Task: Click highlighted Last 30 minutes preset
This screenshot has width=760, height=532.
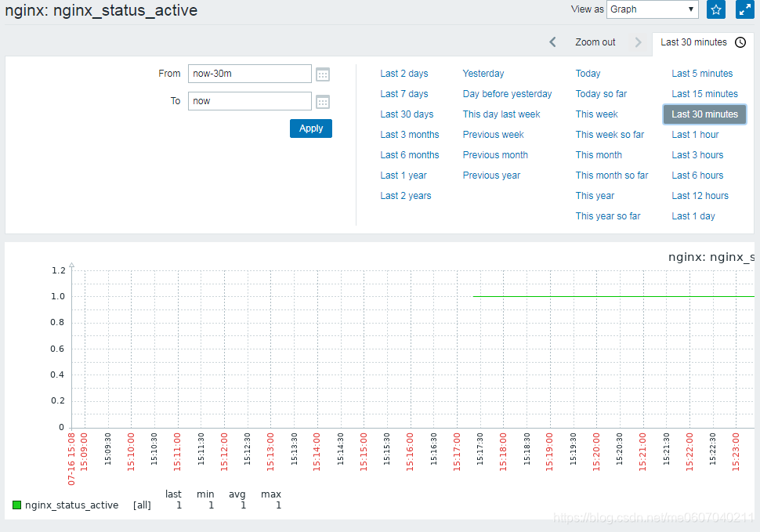Action: pos(704,114)
